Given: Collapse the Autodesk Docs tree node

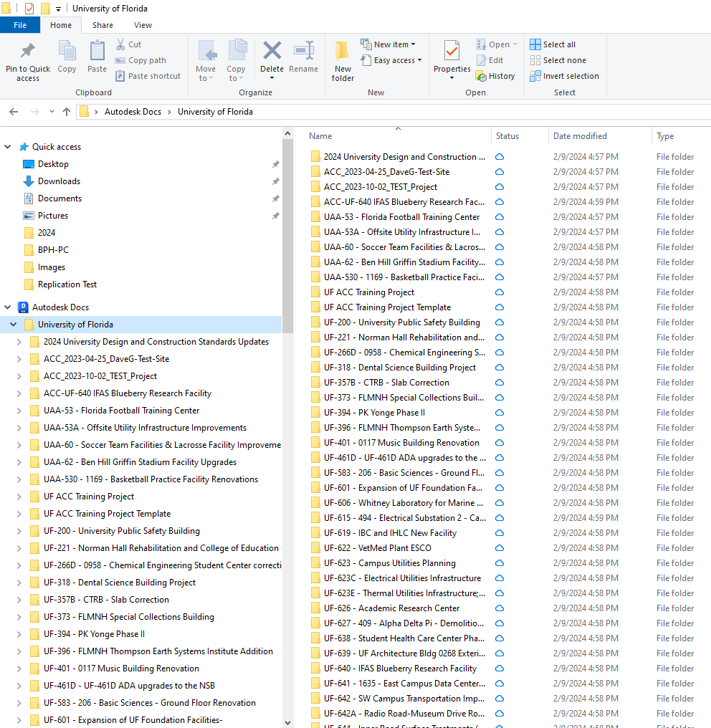Looking at the screenshot, I should 7,307.
